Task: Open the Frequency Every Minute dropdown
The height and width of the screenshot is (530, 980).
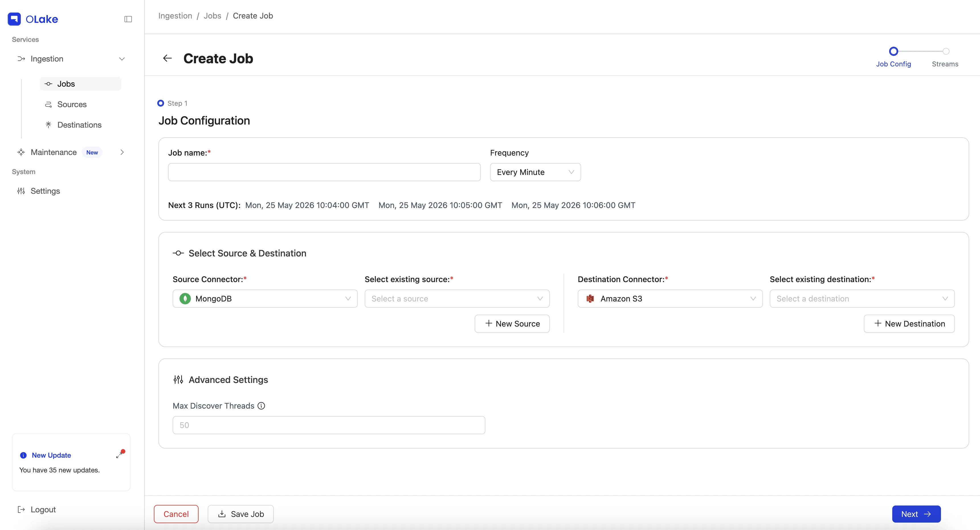Action: 535,172
